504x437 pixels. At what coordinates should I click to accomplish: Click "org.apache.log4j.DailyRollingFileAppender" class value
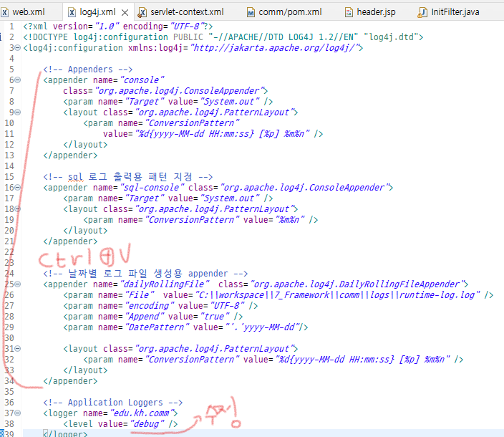pyautogui.click(x=357, y=284)
